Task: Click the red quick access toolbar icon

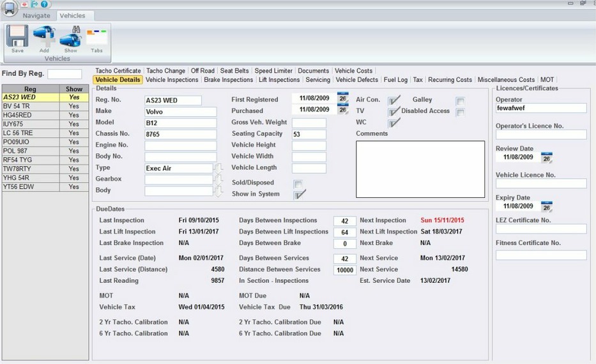Action: (24, 4)
